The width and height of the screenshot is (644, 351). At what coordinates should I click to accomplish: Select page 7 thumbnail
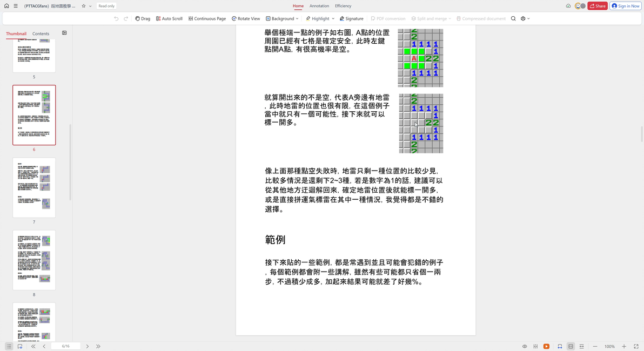pos(34,187)
